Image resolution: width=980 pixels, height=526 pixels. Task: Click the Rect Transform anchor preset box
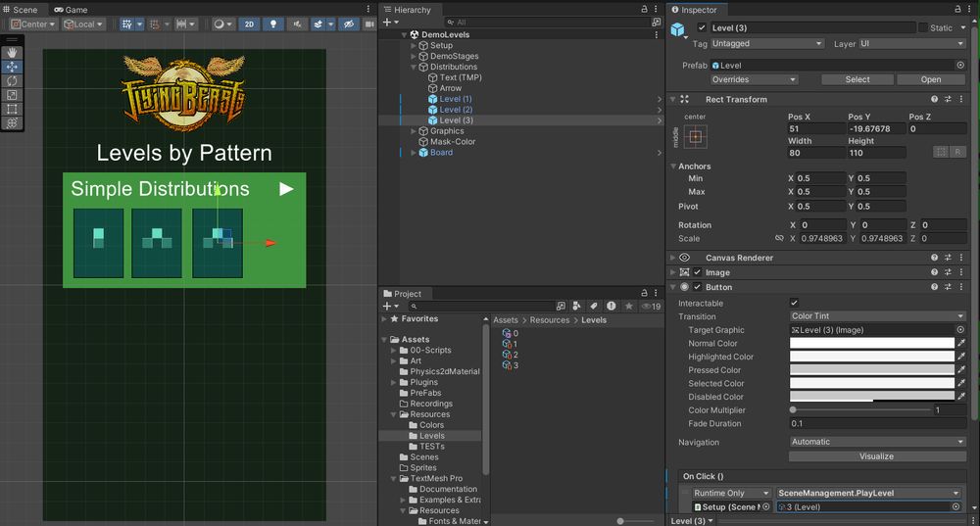(x=695, y=137)
